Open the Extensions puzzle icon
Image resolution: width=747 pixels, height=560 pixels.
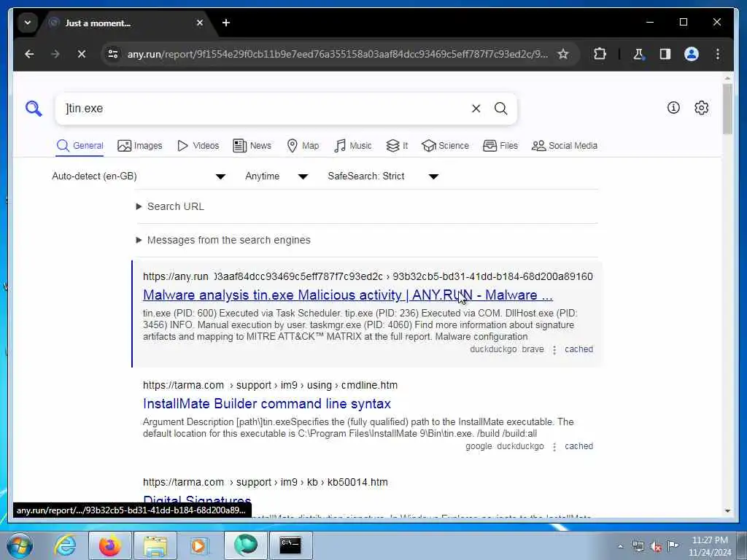600,54
